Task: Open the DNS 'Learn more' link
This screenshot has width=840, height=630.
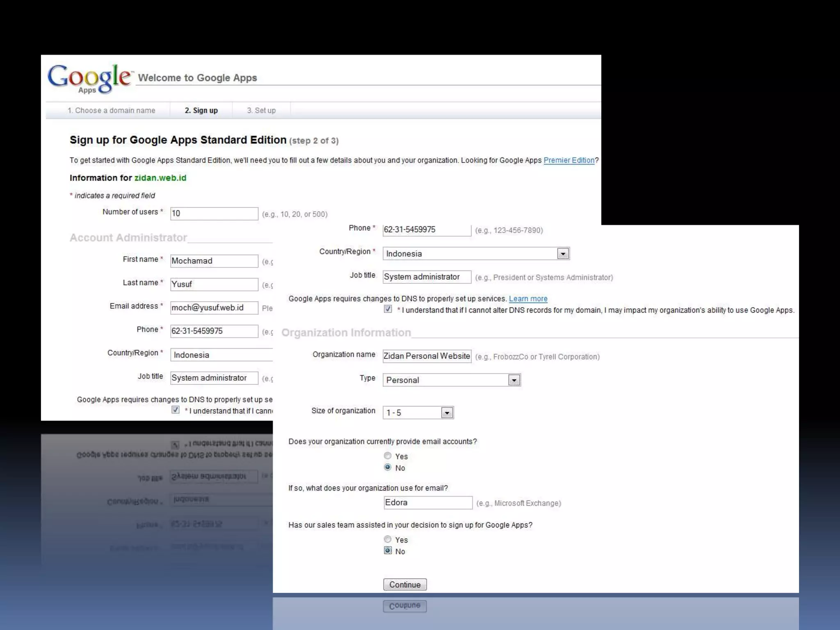Action: 528,299
